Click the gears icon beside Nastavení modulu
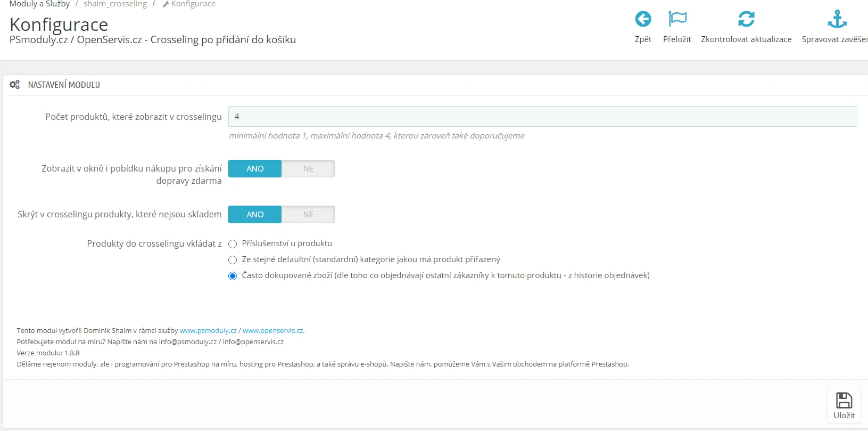Screen dimensions: 868x431 click(14, 85)
